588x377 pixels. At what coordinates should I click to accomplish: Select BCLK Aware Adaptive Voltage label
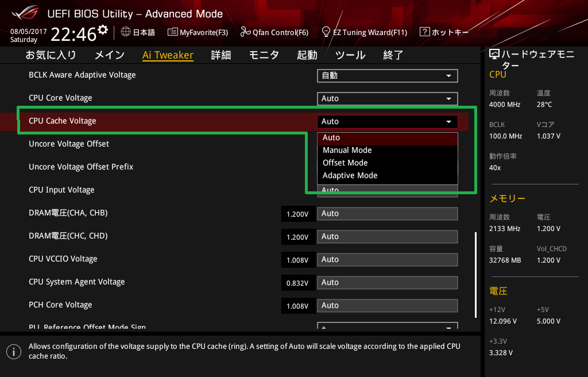coord(82,75)
